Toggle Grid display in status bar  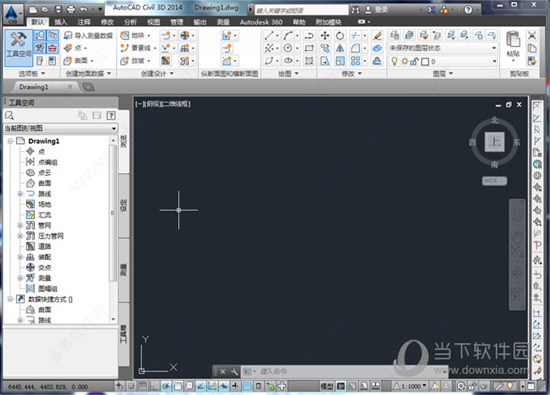coord(142,386)
